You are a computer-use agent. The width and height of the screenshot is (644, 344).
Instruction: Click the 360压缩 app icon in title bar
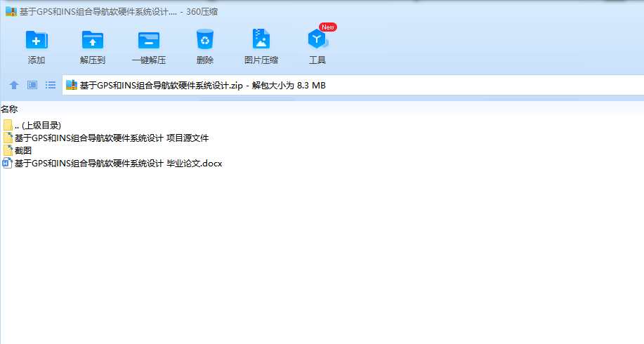coord(11,11)
